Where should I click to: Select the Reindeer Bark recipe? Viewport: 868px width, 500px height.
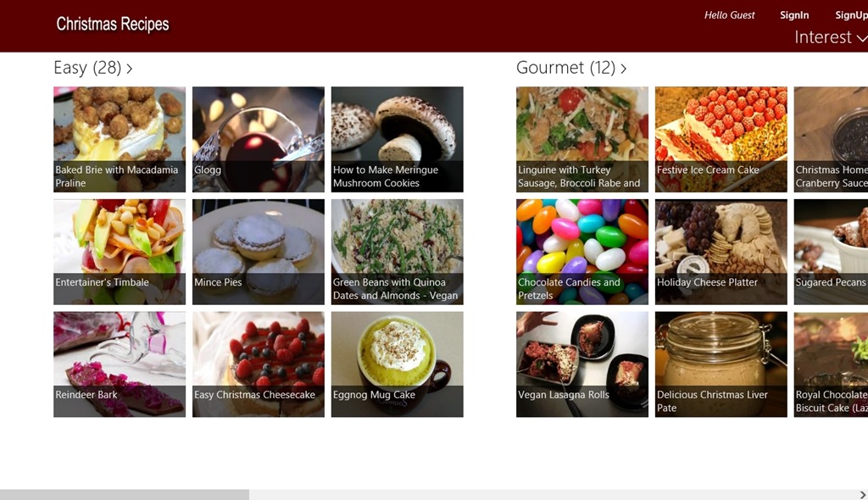coord(120,364)
